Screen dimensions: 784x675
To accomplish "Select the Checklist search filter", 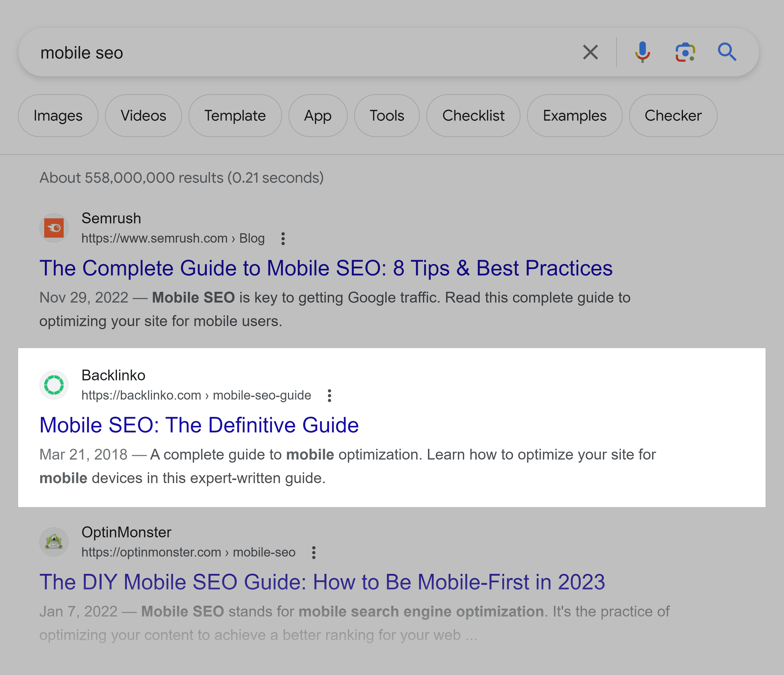I will point(474,115).
